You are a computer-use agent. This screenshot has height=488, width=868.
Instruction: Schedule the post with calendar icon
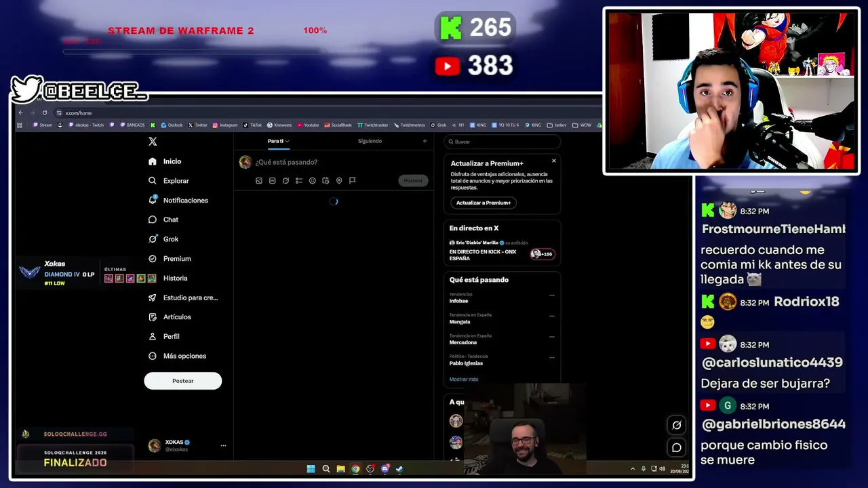pos(325,181)
